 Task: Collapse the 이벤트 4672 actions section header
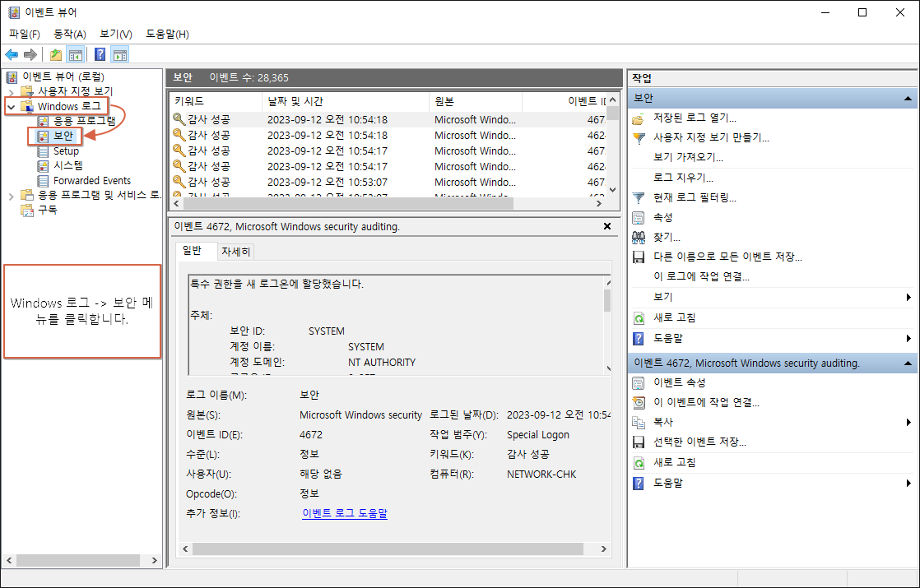774,363
